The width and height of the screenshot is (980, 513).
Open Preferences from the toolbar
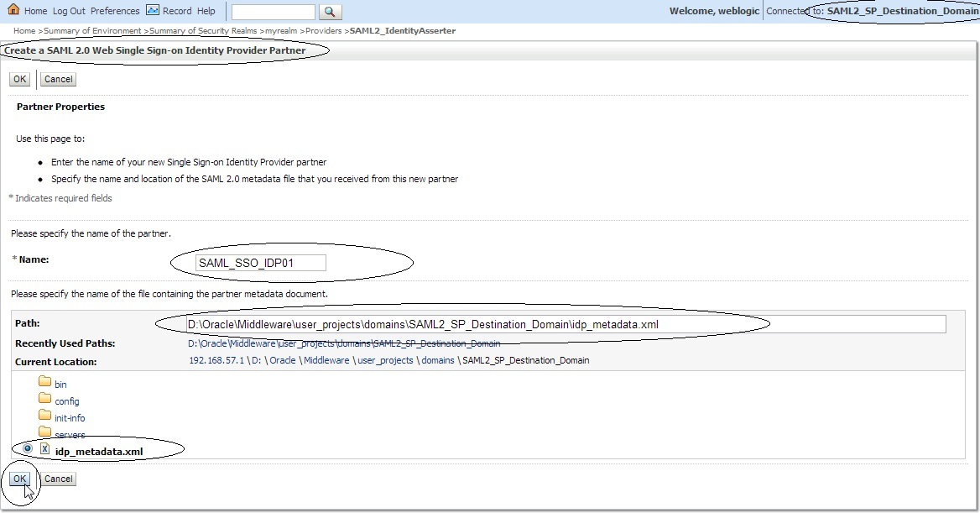(115, 11)
